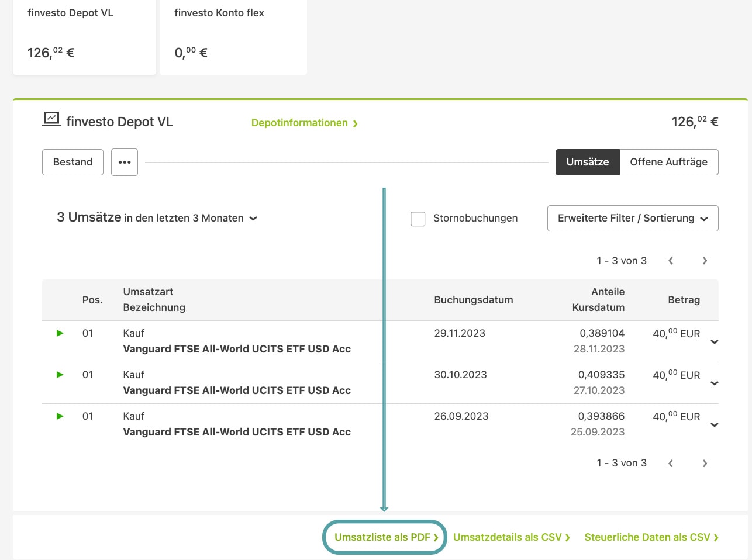Click the booking date 26.09.2023
Screen dimensions: 752x560
461,416
